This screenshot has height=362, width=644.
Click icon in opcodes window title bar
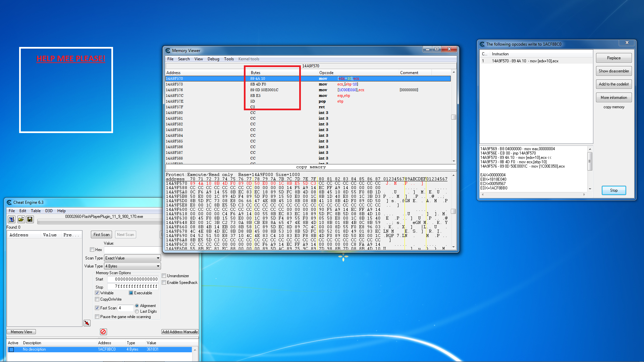point(482,44)
